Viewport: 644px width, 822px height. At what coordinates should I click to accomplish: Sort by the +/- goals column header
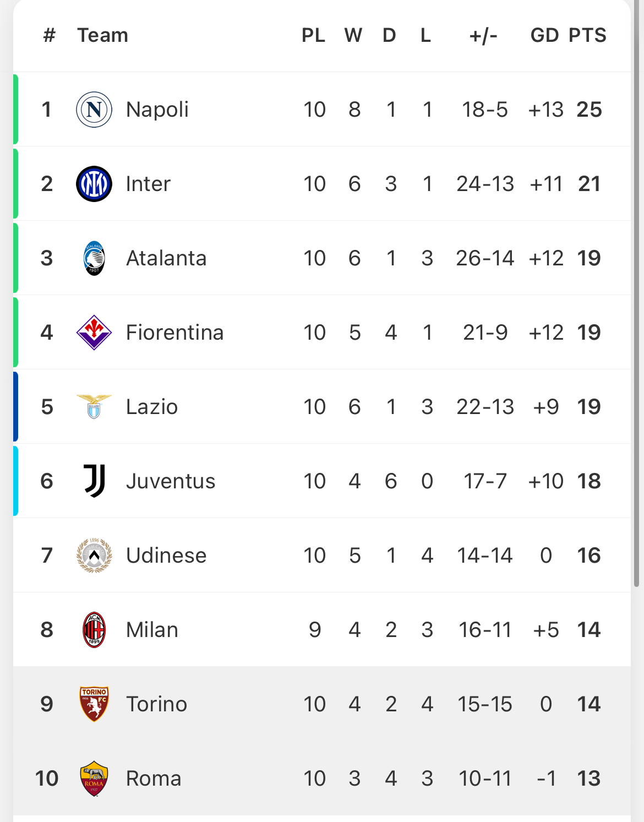click(x=483, y=35)
